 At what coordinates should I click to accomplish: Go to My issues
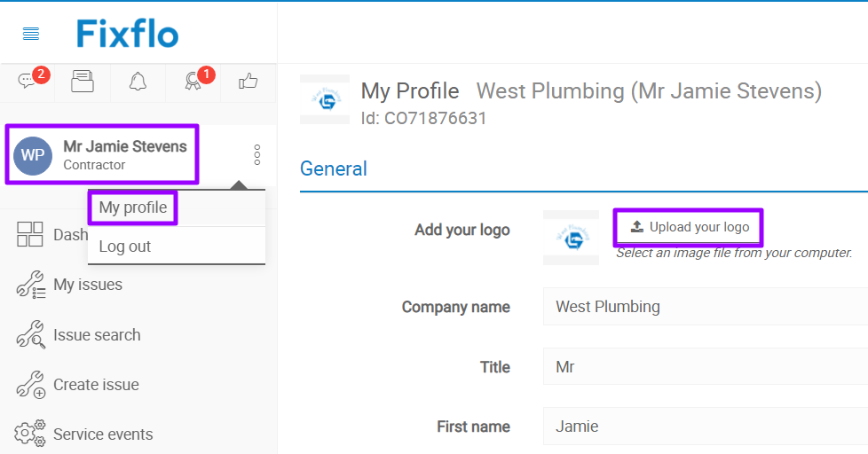coord(87,285)
